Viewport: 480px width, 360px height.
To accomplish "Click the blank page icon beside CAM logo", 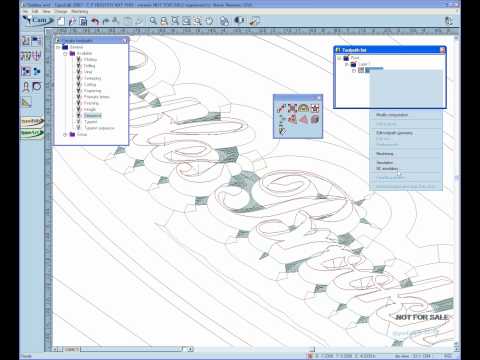I will point(61,21).
